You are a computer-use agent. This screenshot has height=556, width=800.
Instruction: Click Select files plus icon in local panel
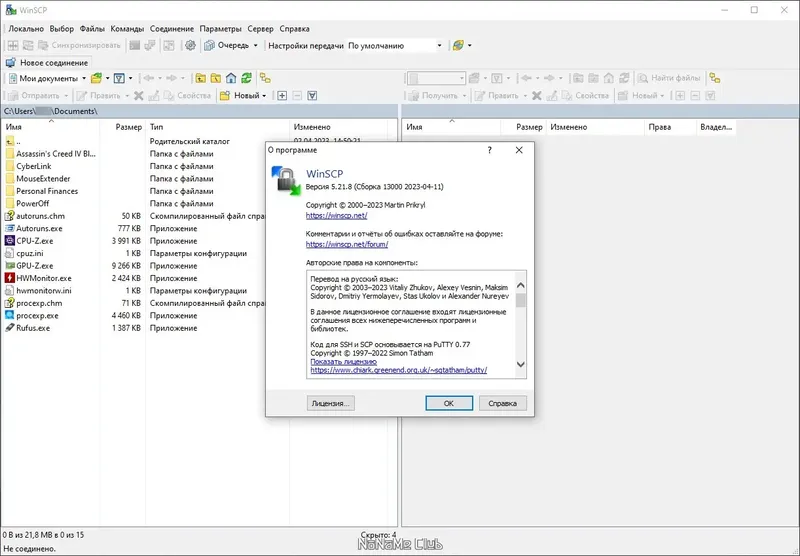click(282, 95)
